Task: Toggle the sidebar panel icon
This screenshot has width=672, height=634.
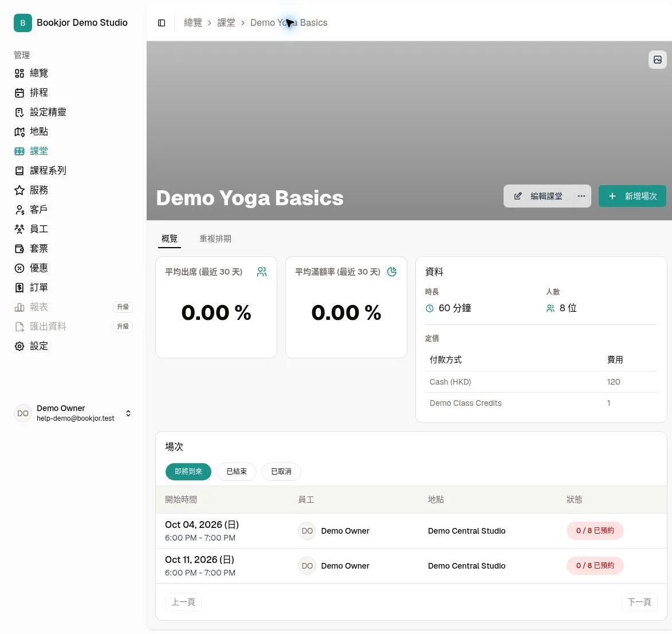Action: (162, 23)
